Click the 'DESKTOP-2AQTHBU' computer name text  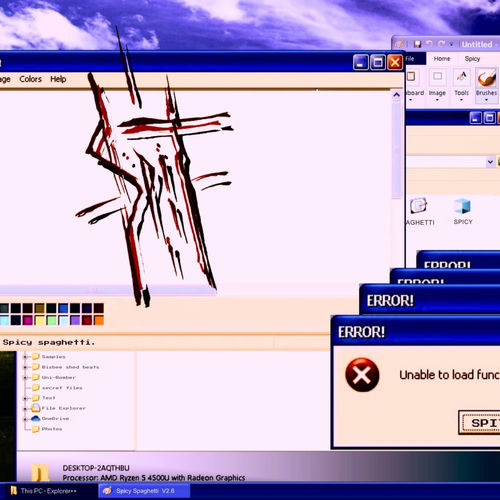[x=96, y=468]
